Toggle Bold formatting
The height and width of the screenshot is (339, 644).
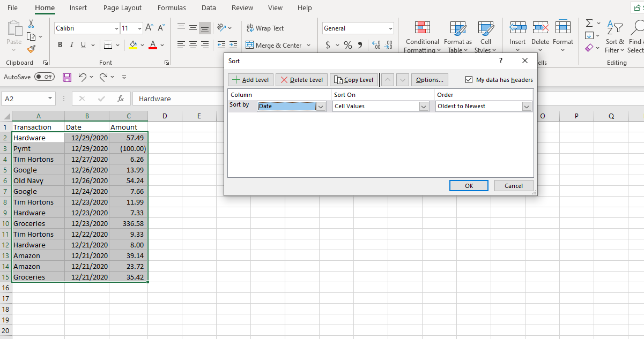pyautogui.click(x=60, y=45)
